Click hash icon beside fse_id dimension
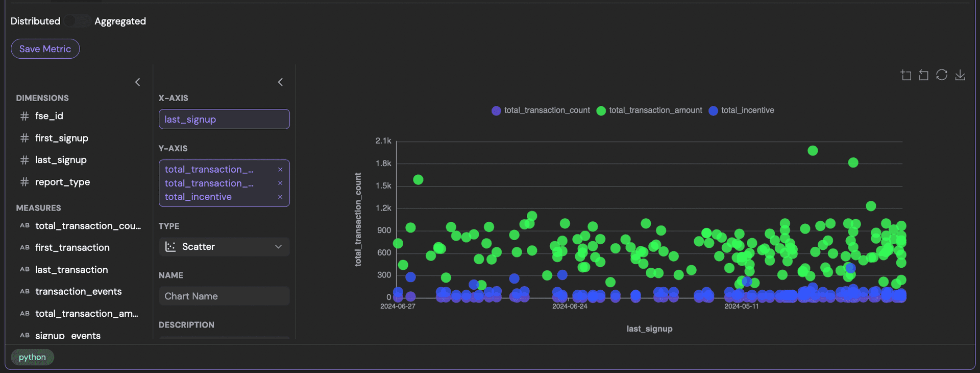The image size is (980, 373). pyautogui.click(x=24, y=116)
